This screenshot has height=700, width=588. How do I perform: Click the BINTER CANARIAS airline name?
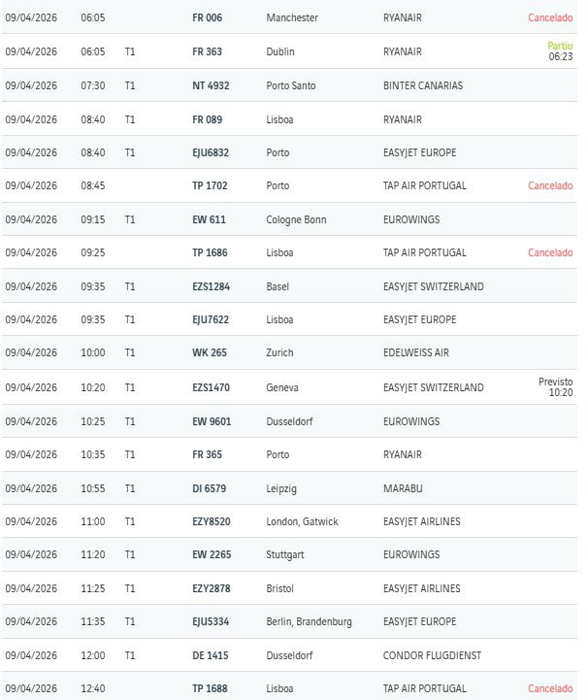point(423,85)
